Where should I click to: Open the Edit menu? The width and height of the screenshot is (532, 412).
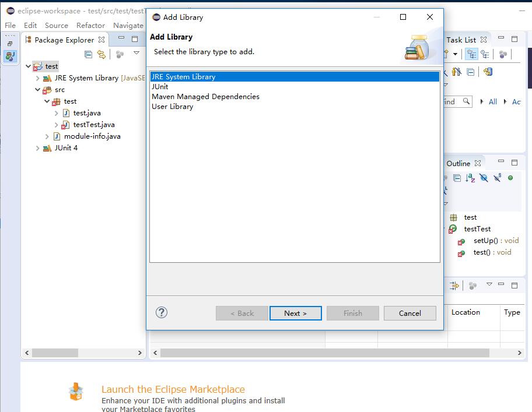[x=30, y=26]
